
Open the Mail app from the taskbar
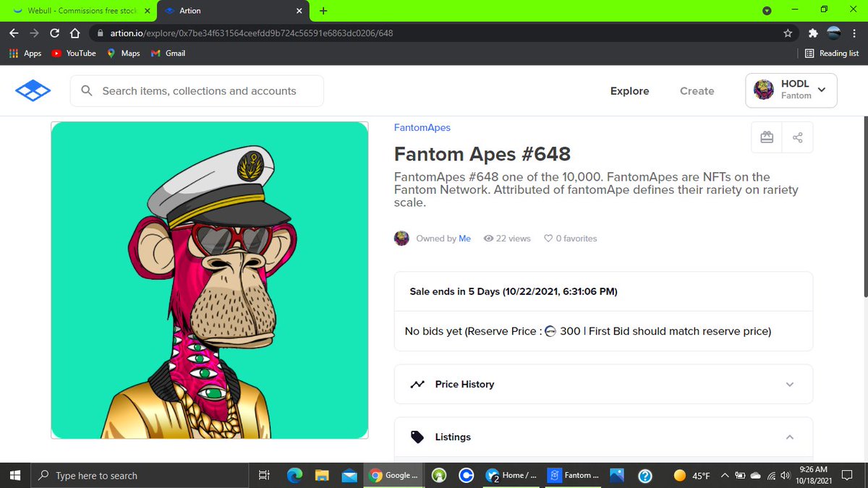(x=349, y=475)
